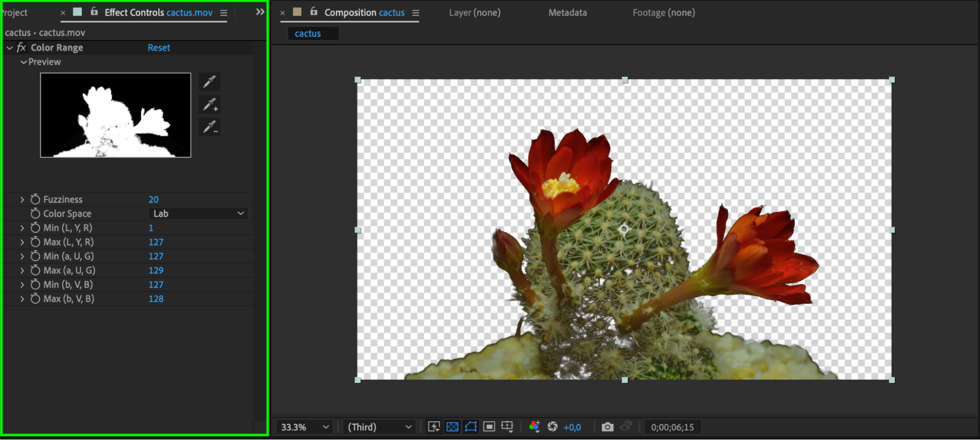The image size is (980, 440).
Task: Open the region of interest icon
Action: coord(489,427)
